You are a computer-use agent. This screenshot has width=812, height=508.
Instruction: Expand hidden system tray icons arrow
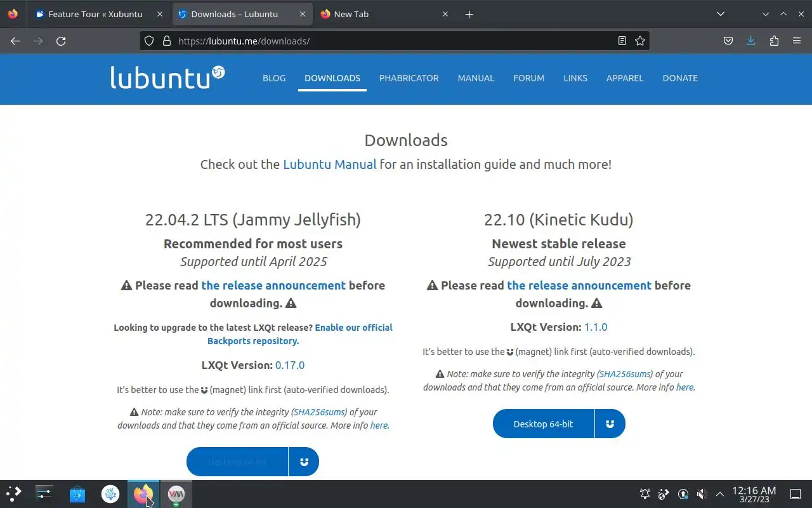click(x=720, y=494)
